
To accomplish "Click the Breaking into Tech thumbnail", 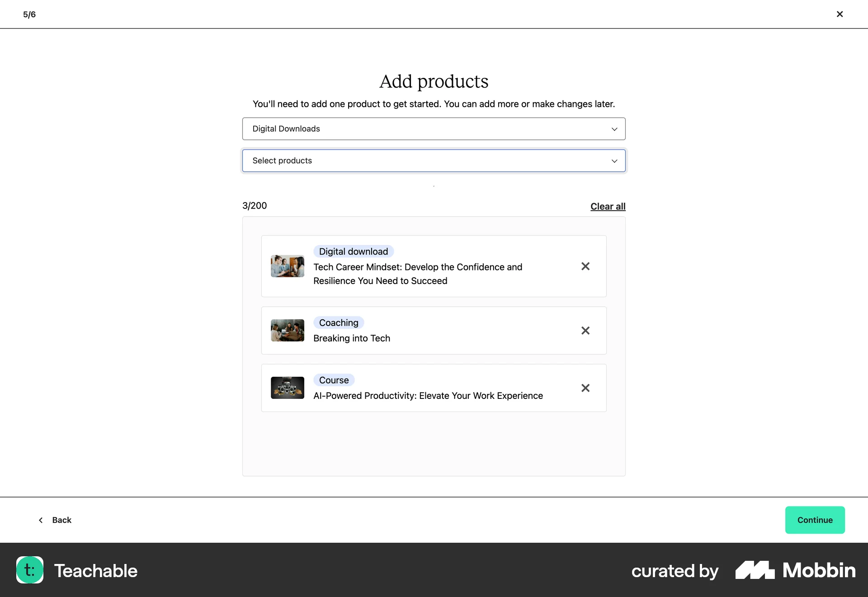I will click(x=287, y=331).
